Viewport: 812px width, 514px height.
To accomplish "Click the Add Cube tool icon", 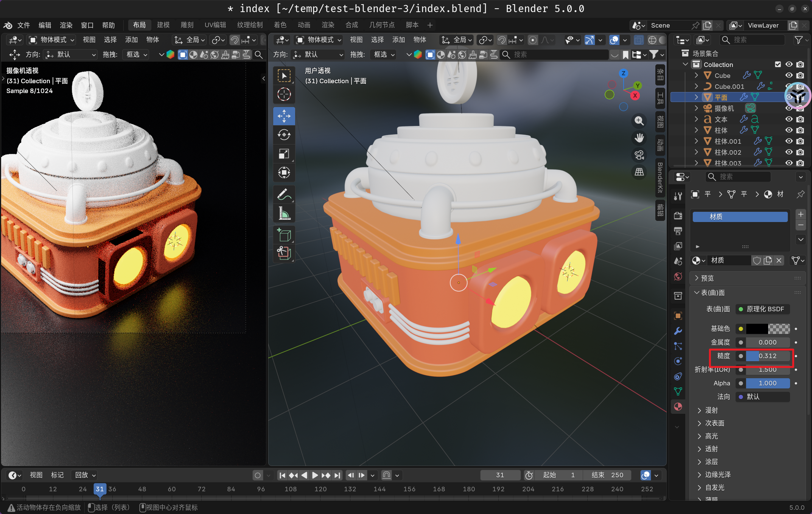I will pos(284,235).
